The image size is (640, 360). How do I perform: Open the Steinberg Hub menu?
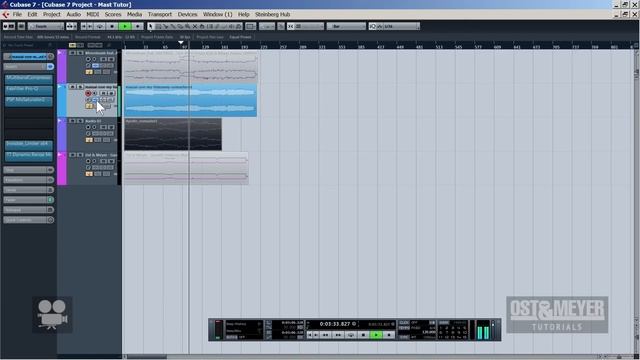273,14
